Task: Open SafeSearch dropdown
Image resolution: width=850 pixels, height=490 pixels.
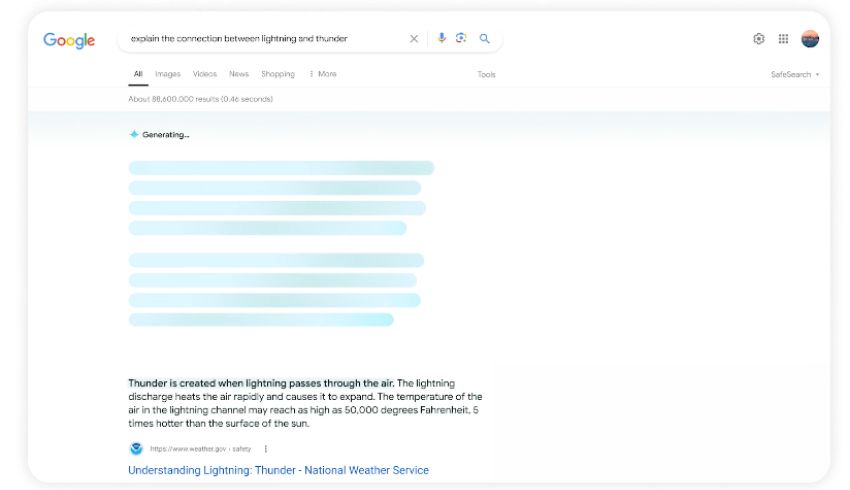Action: point(795,75)
